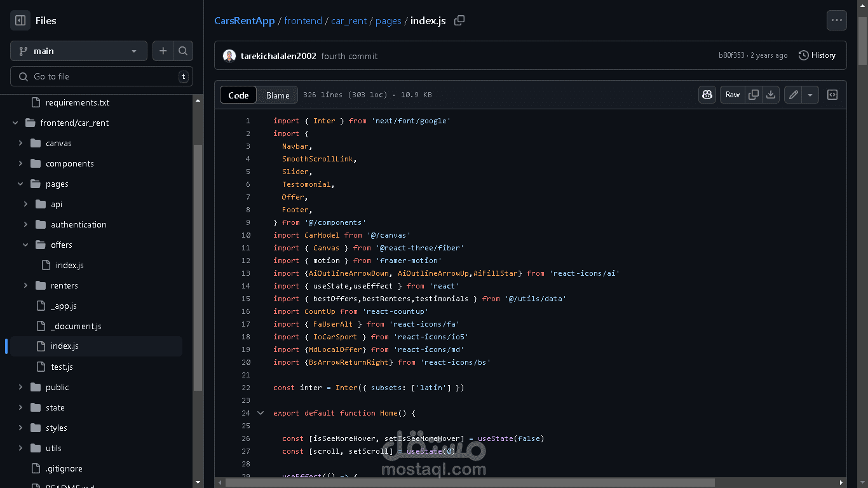Open _document.js file
Image resolution: width=868 pixels, height=488 pixels.
(x=76, y=326)
